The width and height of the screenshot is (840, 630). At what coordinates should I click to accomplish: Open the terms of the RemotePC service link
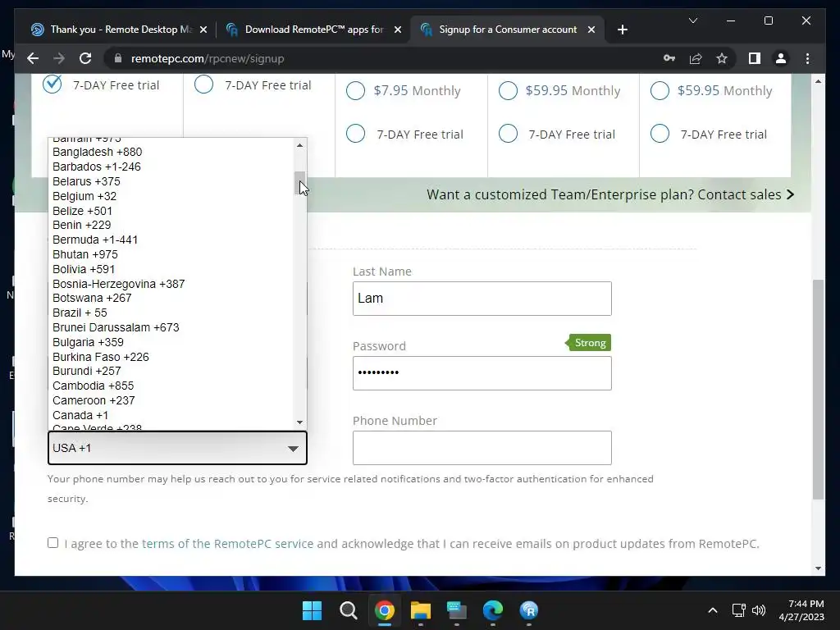pyautogui.click(x=227, y=544)
